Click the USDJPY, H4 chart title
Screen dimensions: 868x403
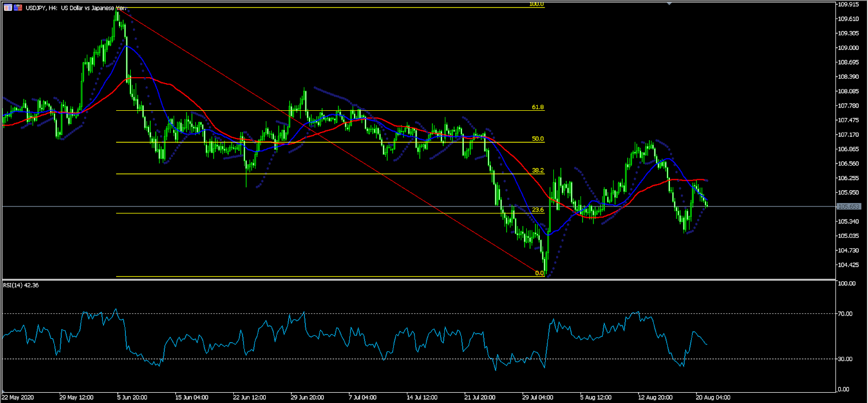click(76, 8)
